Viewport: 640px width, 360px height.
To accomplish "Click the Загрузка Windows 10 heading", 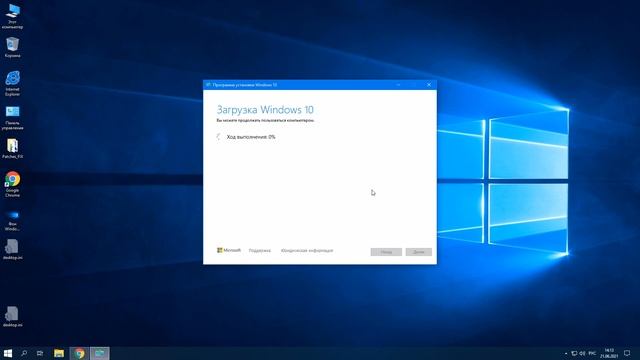I will point(265,110).
